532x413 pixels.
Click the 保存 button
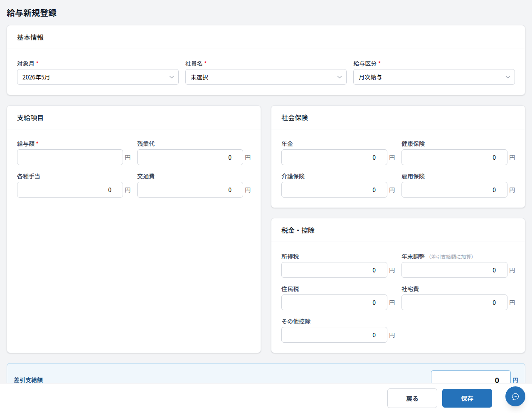467,398
